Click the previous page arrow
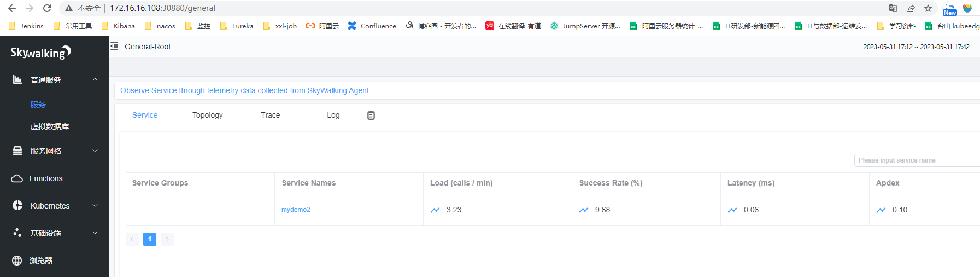Viewport: 980px width, 277px height. tap(132, 239)
